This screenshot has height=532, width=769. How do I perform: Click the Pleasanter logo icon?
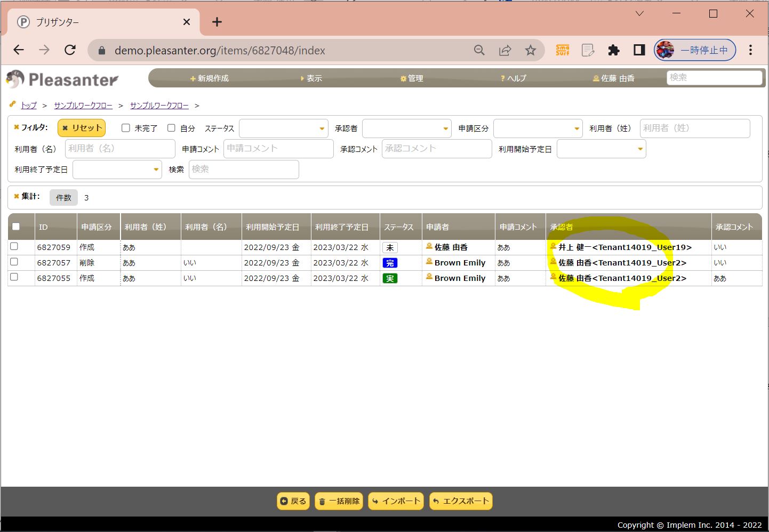tap(15, 79)
